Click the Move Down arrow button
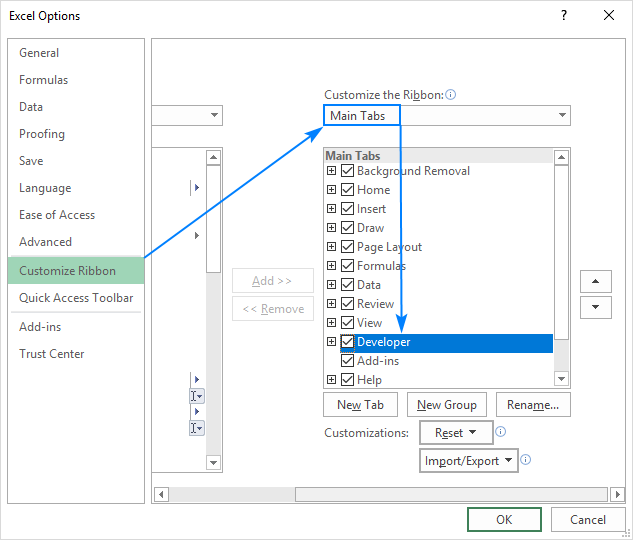 click(596, 307)
